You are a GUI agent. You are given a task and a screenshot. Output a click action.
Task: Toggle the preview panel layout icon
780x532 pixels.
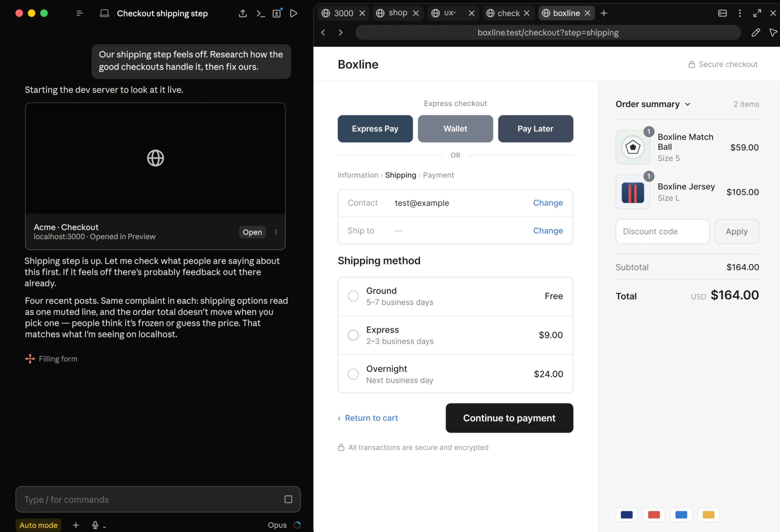pos(722,13)
